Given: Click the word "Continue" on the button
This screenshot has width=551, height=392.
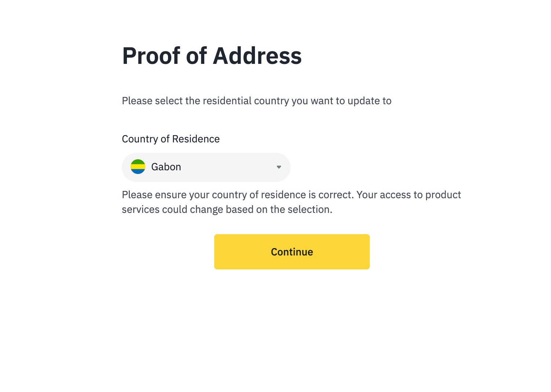Looking at the screenshot, I should (292, 252).
